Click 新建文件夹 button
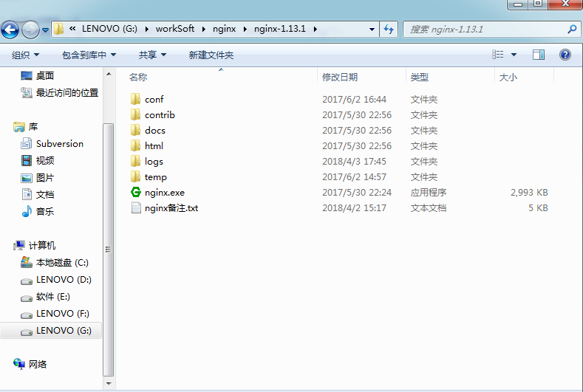 [211, 55]
